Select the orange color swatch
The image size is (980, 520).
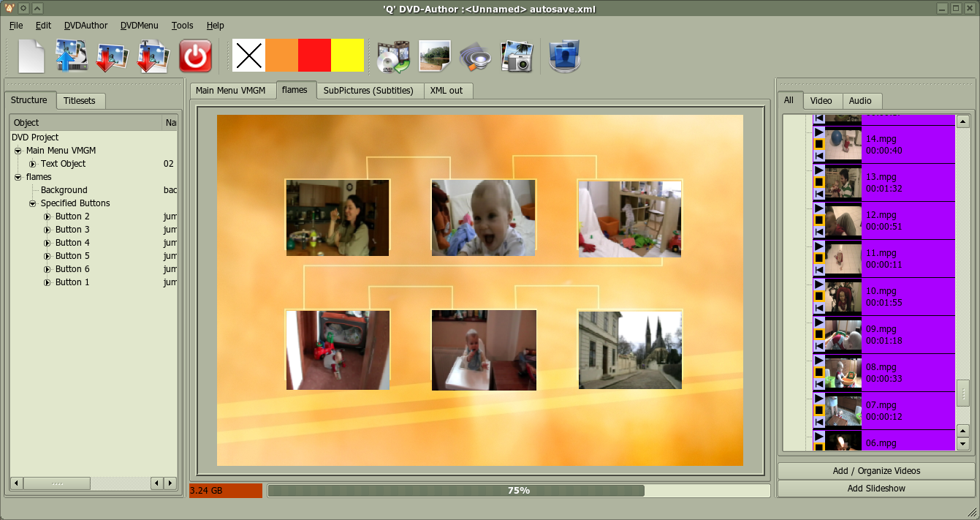(x=281, y=56)
